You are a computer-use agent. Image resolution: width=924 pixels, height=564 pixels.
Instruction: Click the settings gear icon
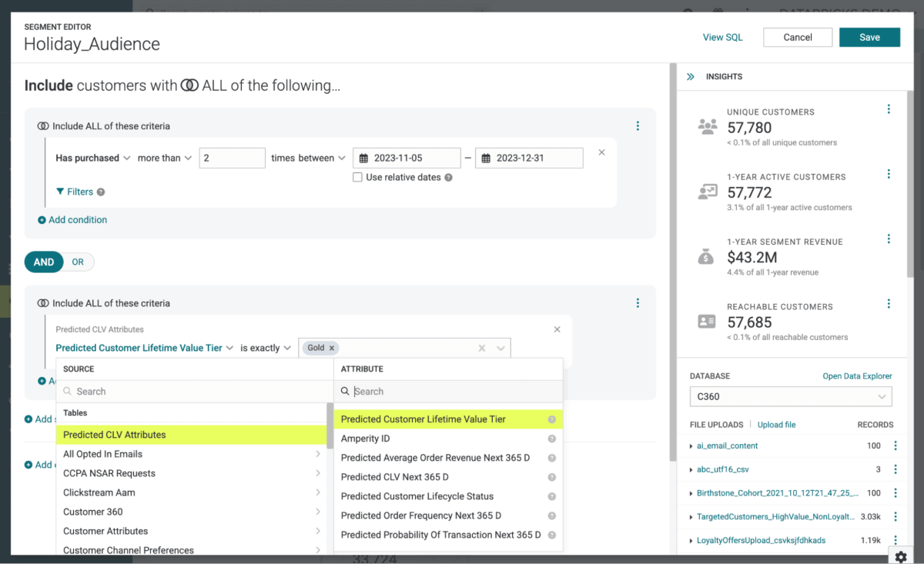(x=900, y=556)
